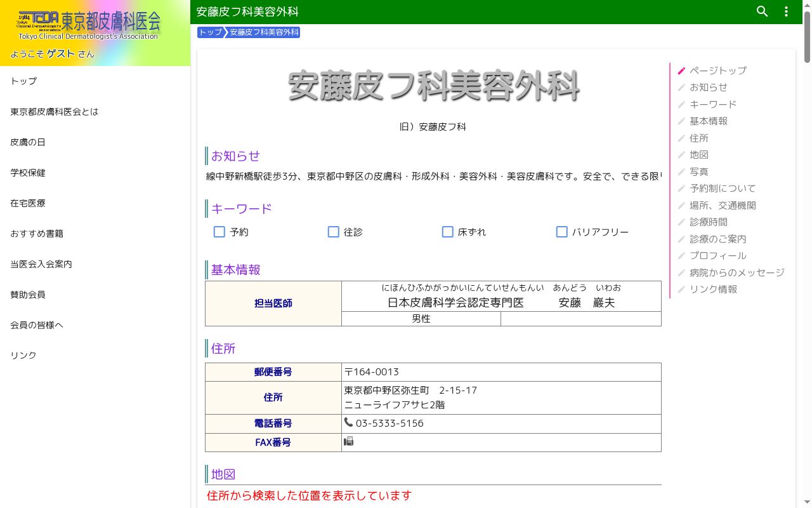
Task: Select 賛助会員 in the sidebar
Action: coord(95,295)
